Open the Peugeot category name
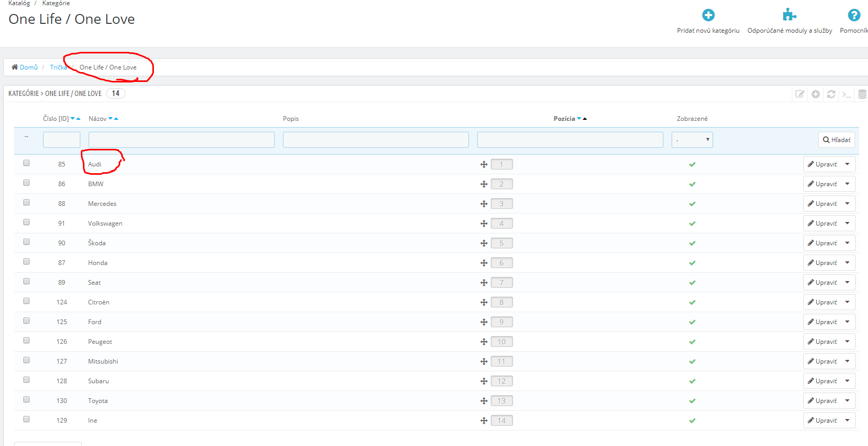This screenshot has height=446, width=868. tap(100, 342)
